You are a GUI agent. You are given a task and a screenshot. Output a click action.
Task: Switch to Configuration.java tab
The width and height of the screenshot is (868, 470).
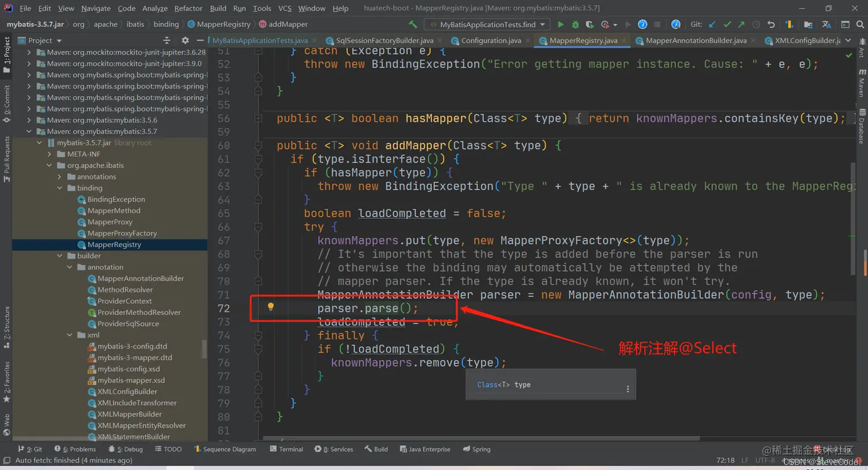click(x=491, y=40)
